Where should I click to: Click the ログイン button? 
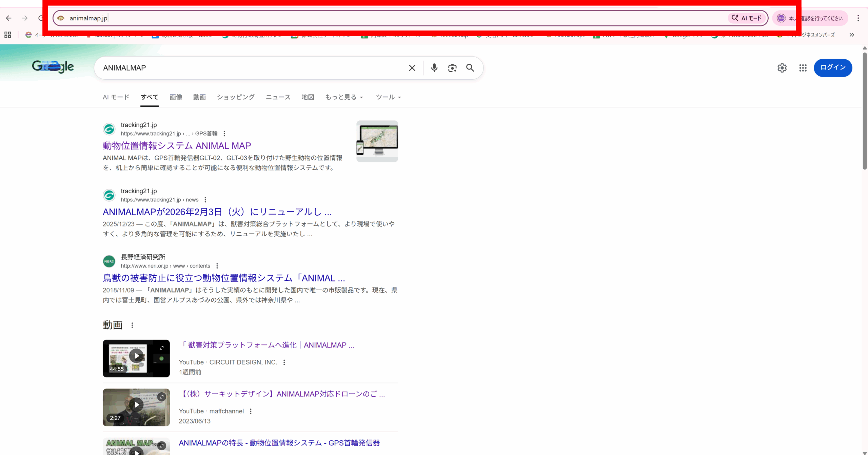(833, 67)
